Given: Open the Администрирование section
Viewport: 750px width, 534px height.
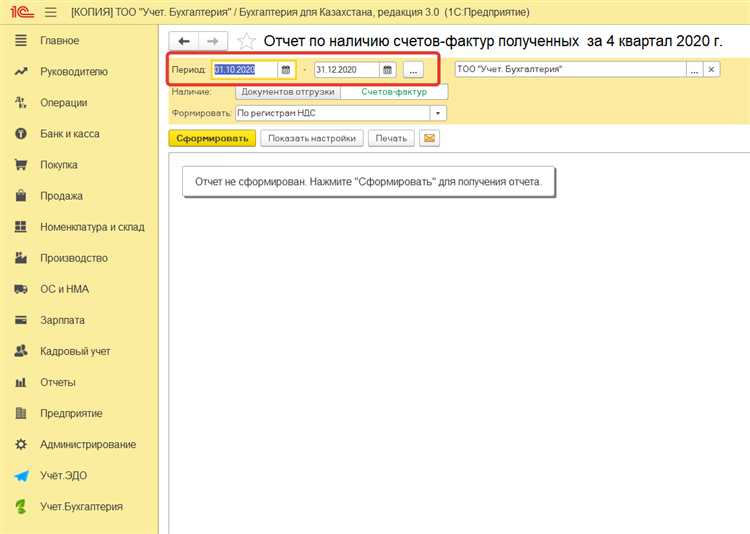Looking at the screenshot, I should click(x=88, y=445).
